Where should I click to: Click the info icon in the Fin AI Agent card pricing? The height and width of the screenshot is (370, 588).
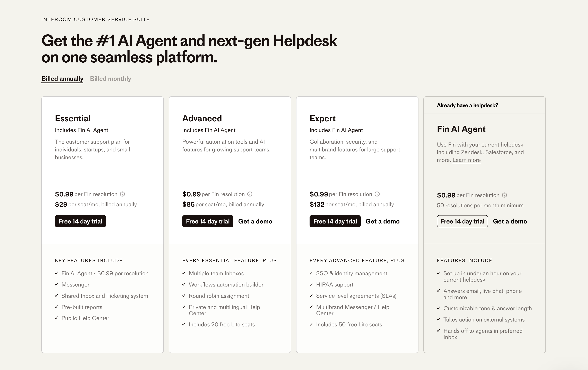click(x=505, y=195)
